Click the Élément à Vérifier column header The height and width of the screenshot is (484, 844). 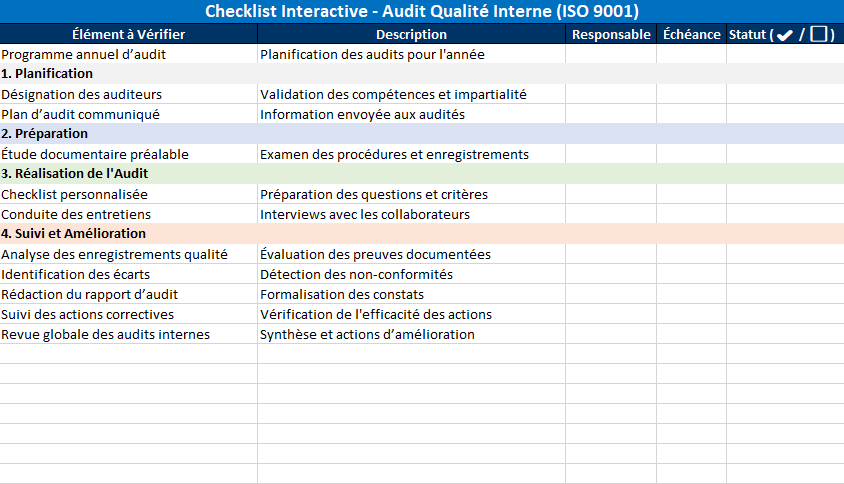click(x=129, y=34)
